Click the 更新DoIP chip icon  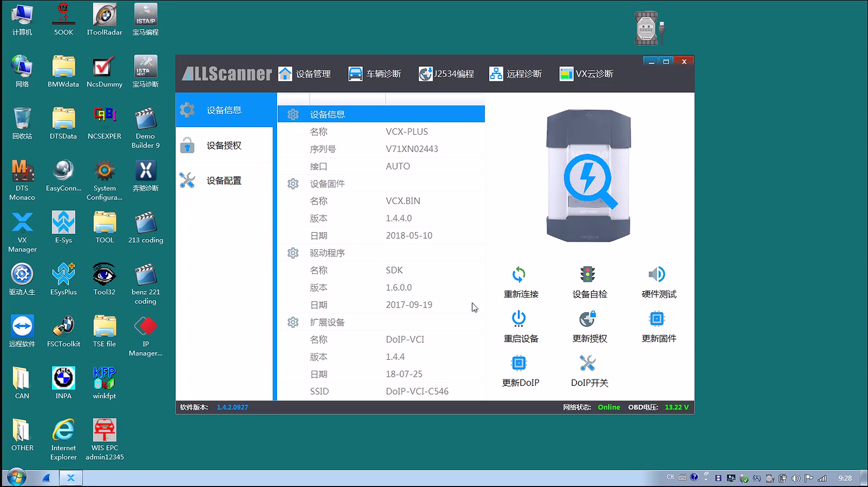click(x=519, y=364)
